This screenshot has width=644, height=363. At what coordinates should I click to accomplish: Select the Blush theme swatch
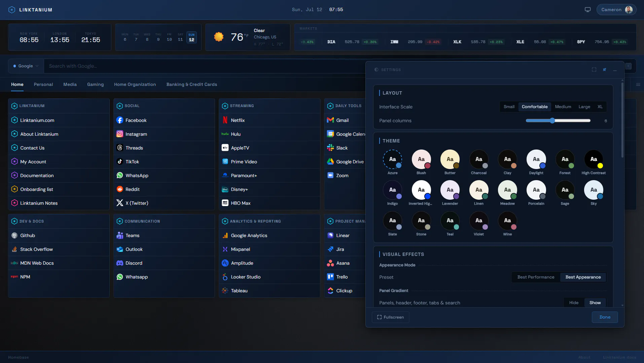point(421,159)
